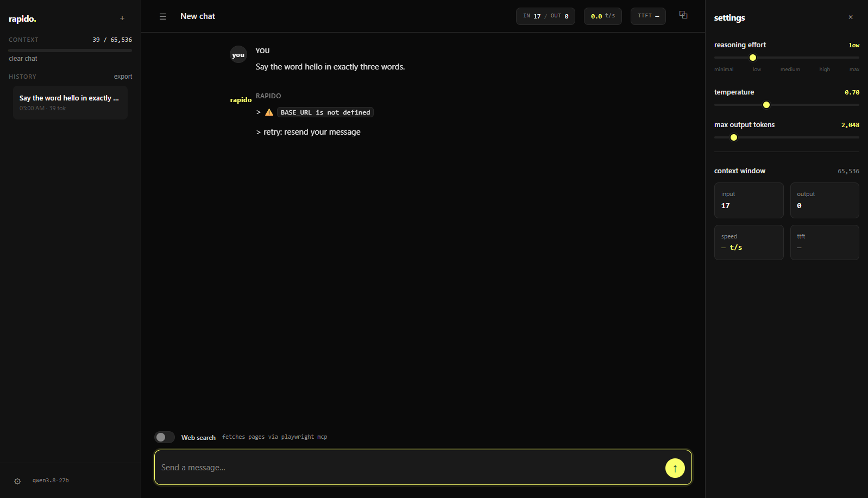868x498 pixels.
Task: Click 'retry: resend your message' text
Action: coord(312,132)
